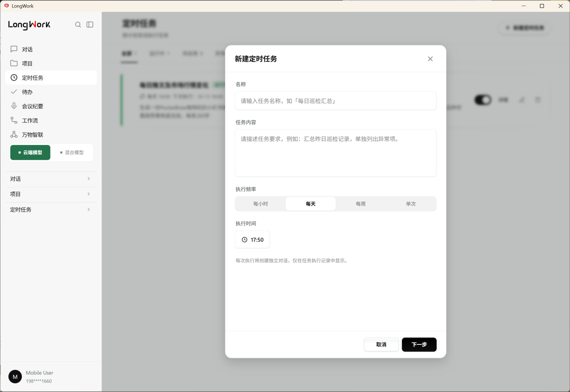Collapse sidebar with panel toggle icon
570x392 pixels.
(90, 25)
